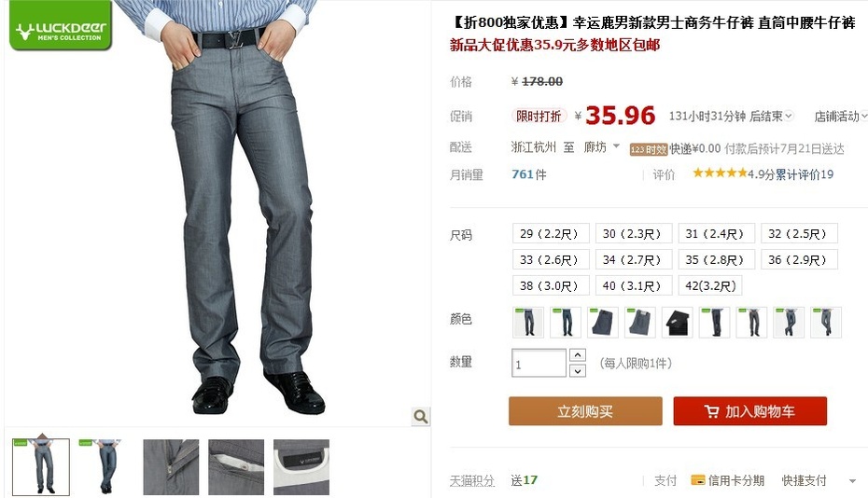Click the LuckDeer brand logo

[61, 25]
